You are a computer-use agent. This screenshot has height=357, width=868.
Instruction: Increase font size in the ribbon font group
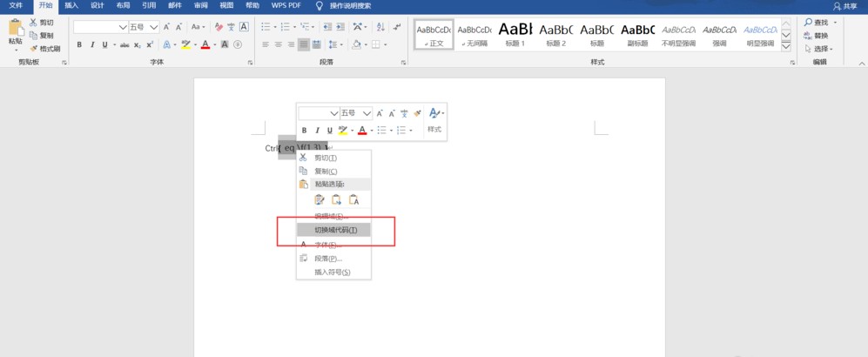coord(166,27)
